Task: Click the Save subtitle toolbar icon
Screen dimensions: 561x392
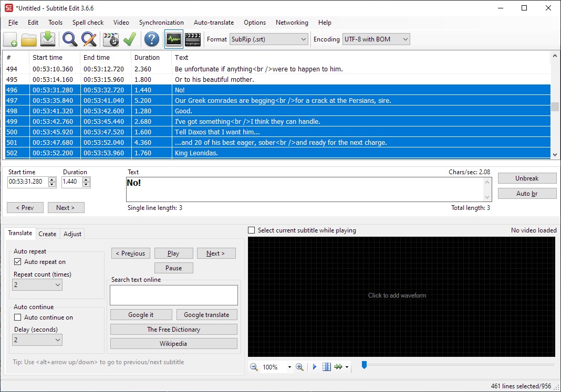Action: 48,39
